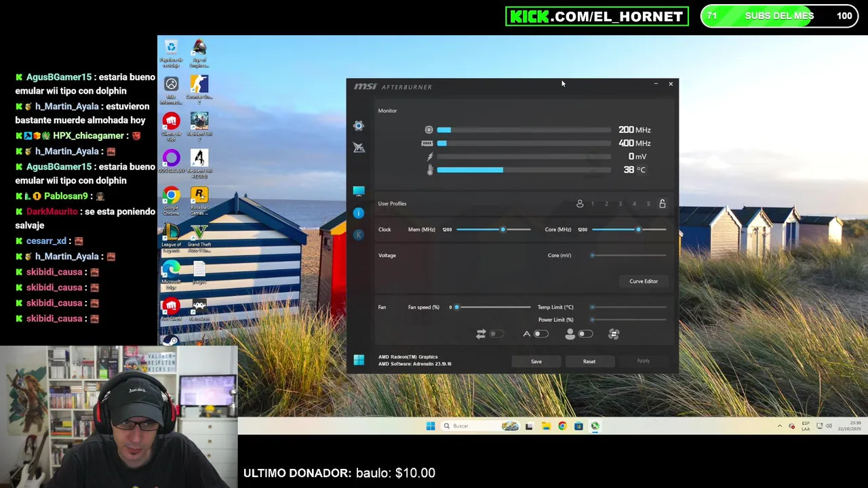The height and width of the screenshot is (488, 868).
Task: Click the Core (mV) voltage slider
Action: click(629, 256)
